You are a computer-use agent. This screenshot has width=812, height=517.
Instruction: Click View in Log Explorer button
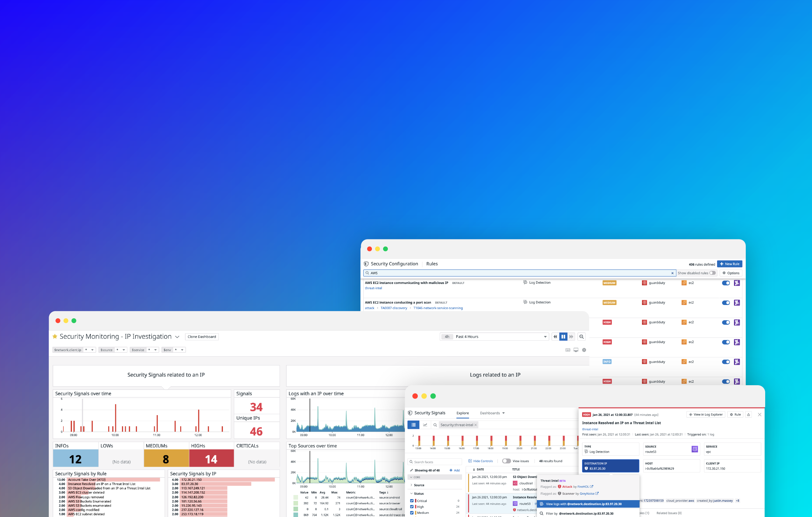pos(705,414)
